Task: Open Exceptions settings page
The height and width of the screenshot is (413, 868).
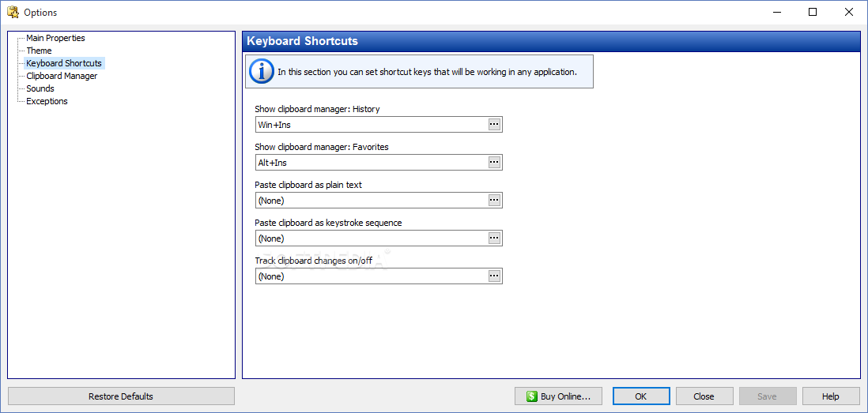Action: (47, 101)
